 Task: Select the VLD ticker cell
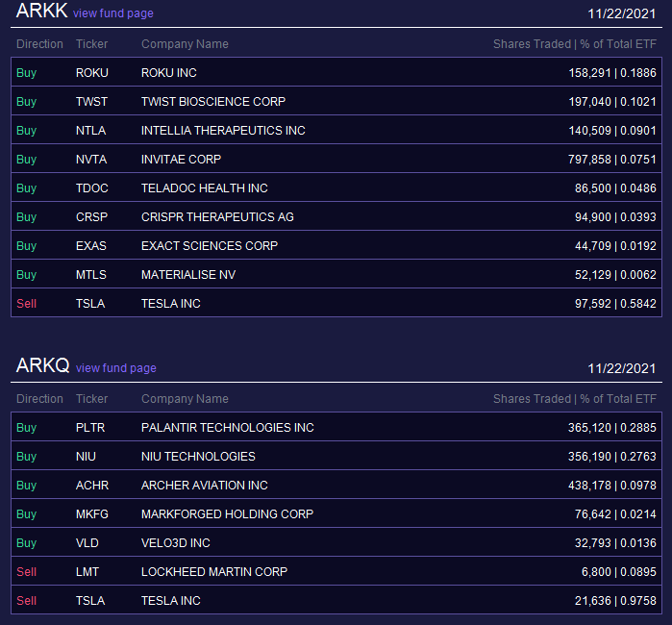[x=87, y=542]
